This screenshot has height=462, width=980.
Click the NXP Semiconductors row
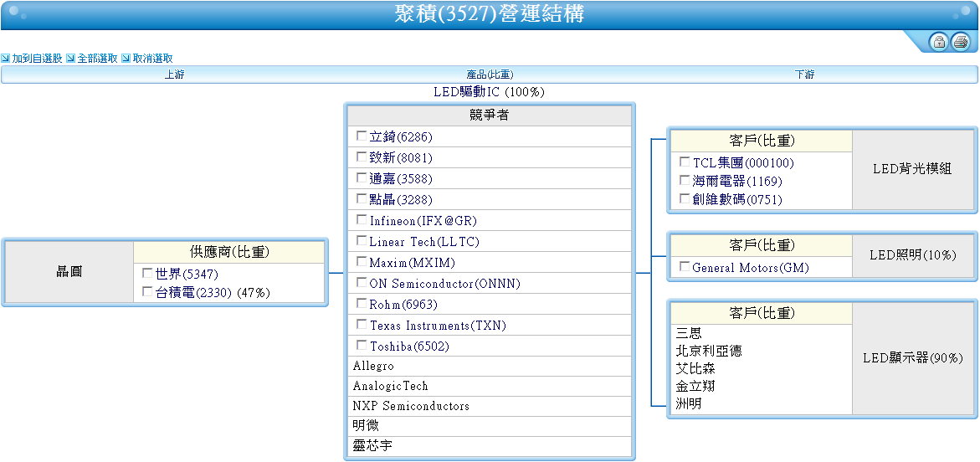coord(490,407)
